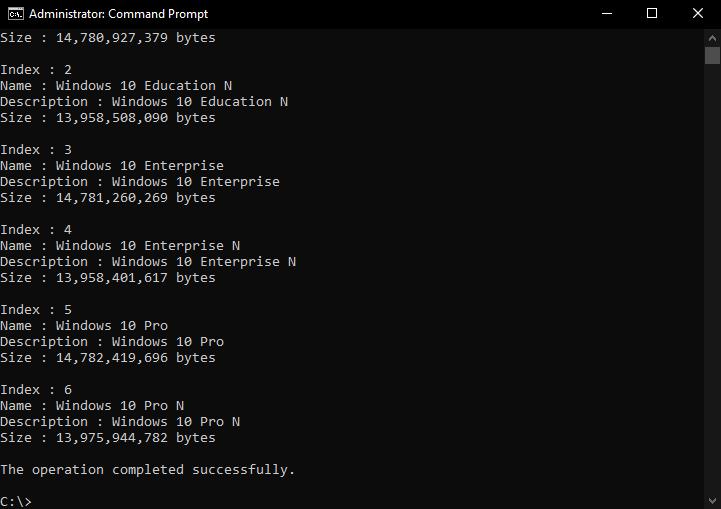Click 'The operation completed successfully.' message
The width and height of the screenshot is (721, 509).
[x=147, y=469]
